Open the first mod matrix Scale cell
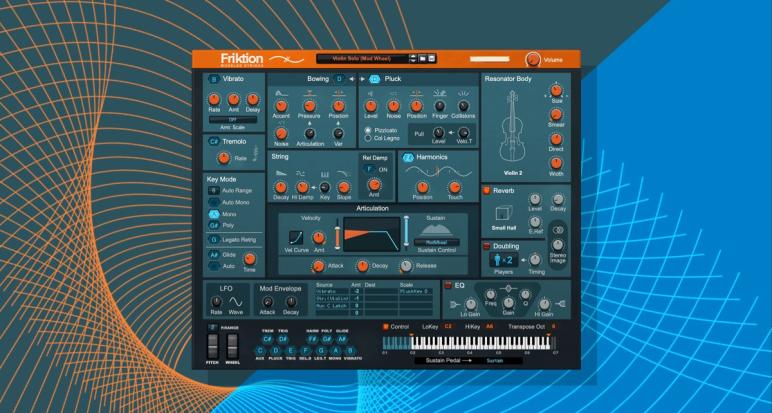This screenshot has width=772, height=413. pos(416,291)
